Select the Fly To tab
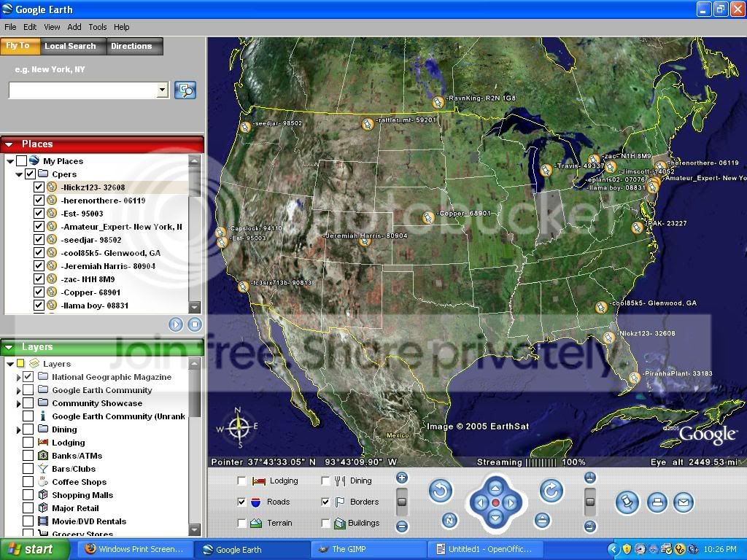Image resolution: width=747 pixels, height=560 pixels. pos(20,46)
